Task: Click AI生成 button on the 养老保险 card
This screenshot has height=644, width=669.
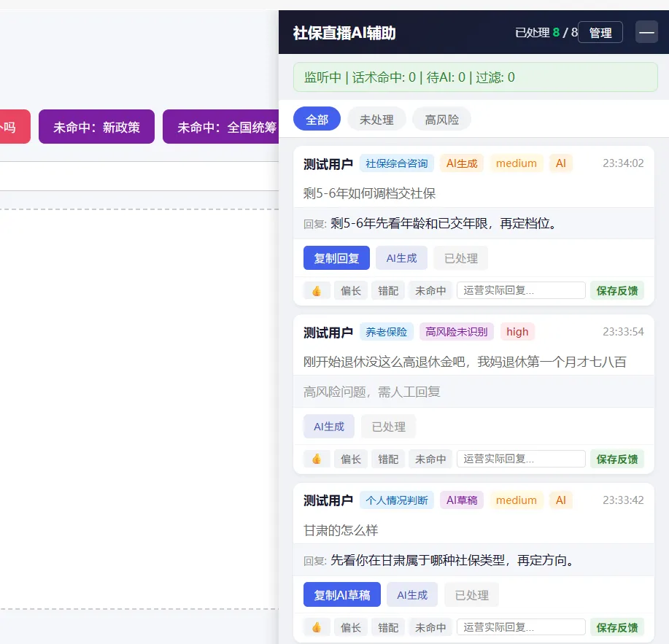Action: pos(329,427)
